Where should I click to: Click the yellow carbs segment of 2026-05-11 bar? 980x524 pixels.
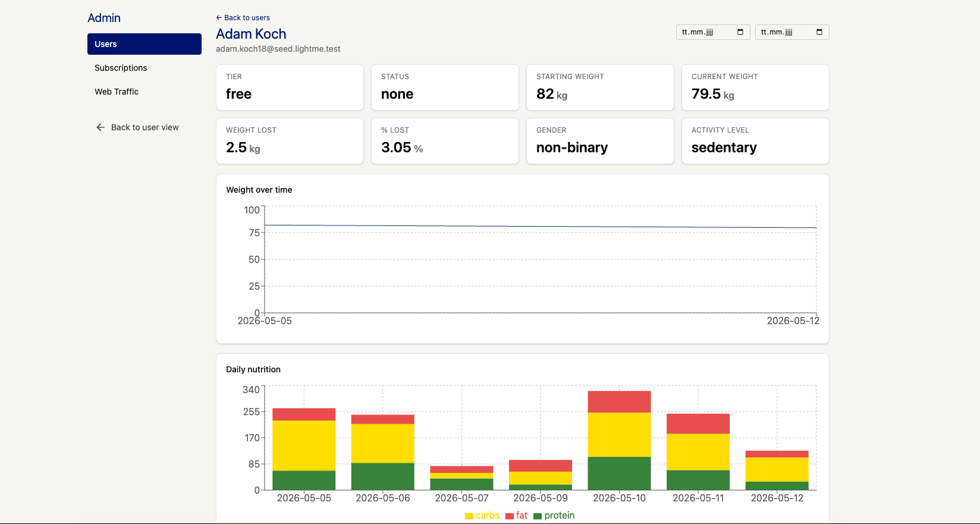698,452
